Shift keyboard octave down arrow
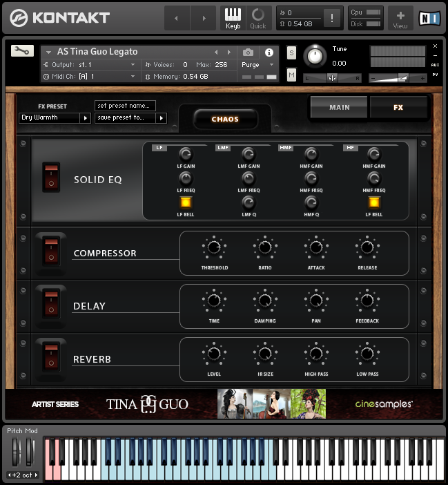 coord(9,475)
